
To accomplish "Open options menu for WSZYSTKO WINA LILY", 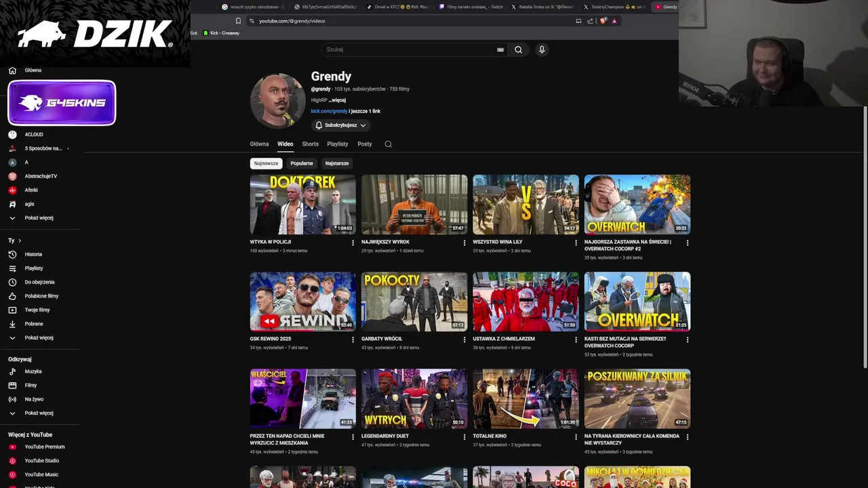I will tap(576, 243).
